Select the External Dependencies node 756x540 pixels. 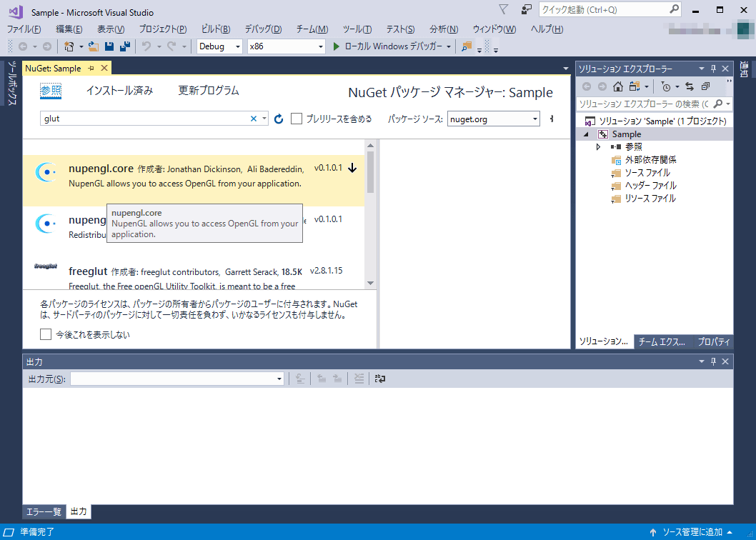click(650, 160)
